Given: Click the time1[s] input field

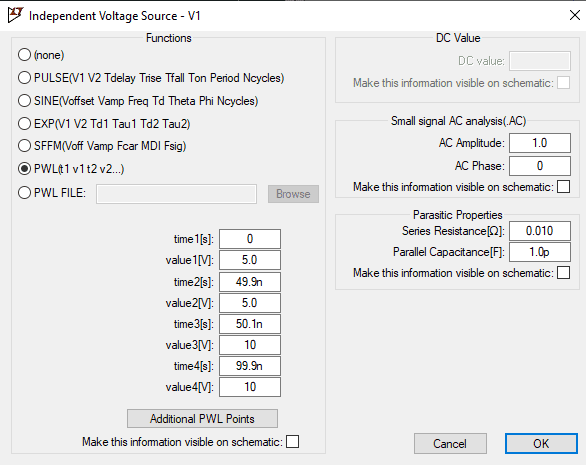Looking at the screenshot, I should point(250,239).
